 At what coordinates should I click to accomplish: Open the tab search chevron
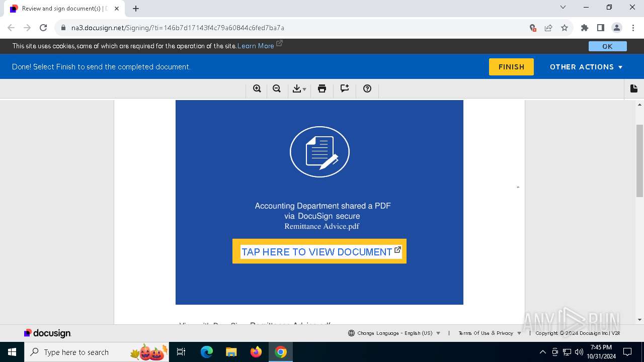pyautogui.click(x=563, y=7)
